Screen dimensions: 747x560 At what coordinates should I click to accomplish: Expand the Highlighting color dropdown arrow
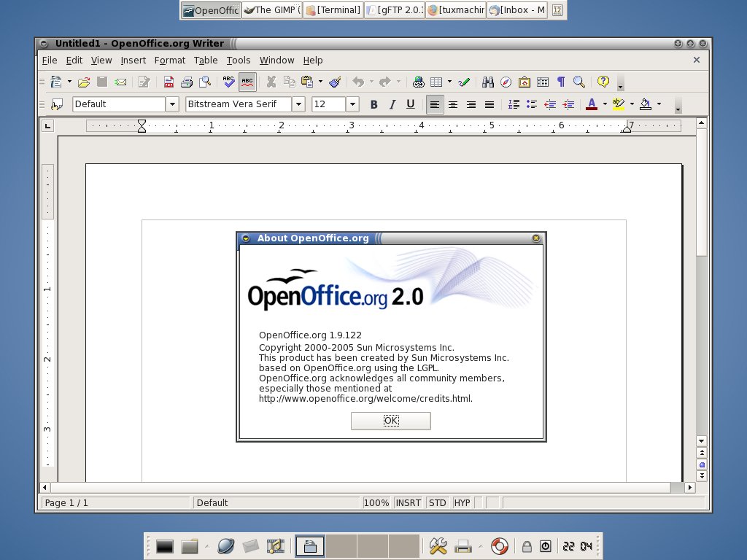[x=632, y=104]
